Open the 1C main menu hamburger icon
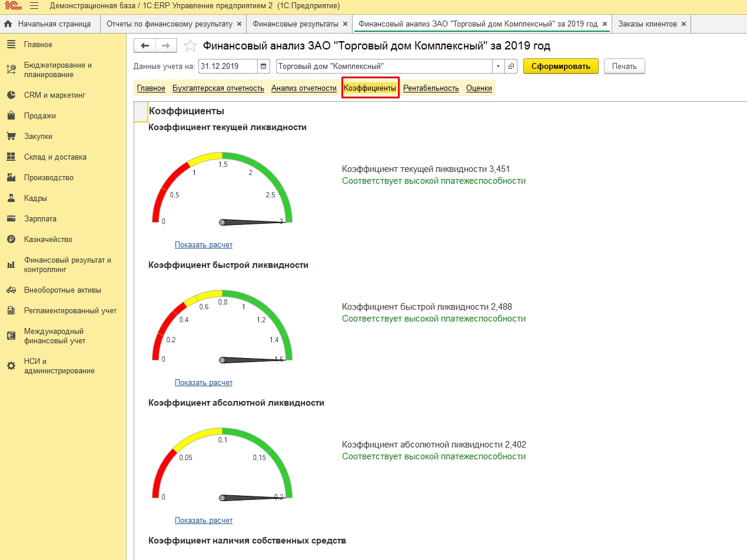Screen dimensions: 747x560 (x=34, y=6)
